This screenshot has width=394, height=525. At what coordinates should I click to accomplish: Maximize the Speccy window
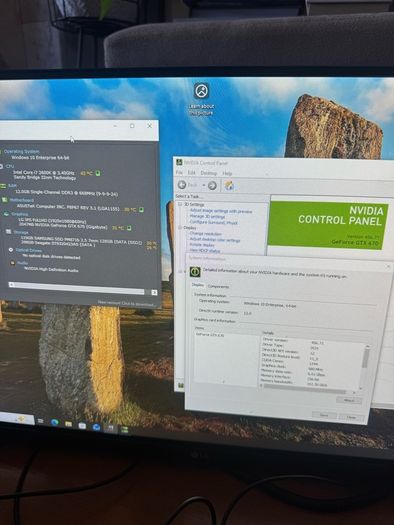coord(132,126)
